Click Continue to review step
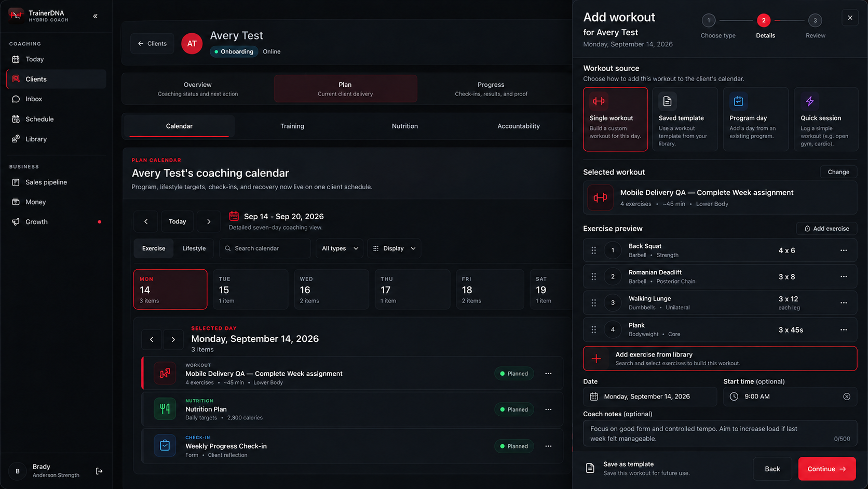This screenshot has height=489, width=868. 826,469
